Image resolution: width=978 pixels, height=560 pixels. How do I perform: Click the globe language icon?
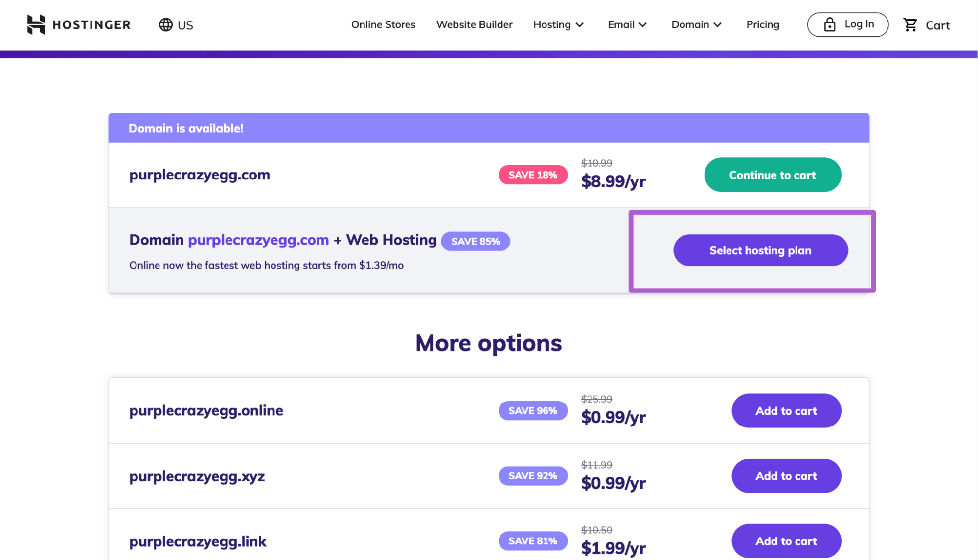[165, 24]
